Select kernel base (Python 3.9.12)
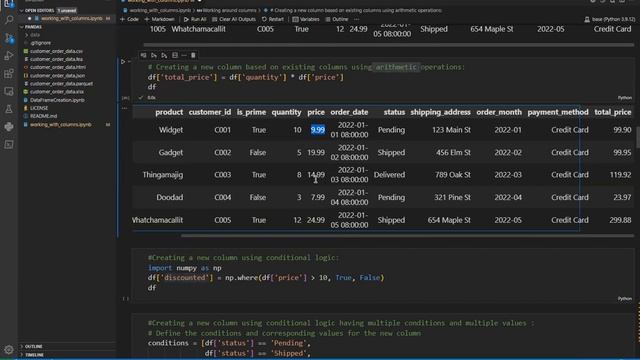This screenshot has height=360, width=640. [x=610, y=19]
